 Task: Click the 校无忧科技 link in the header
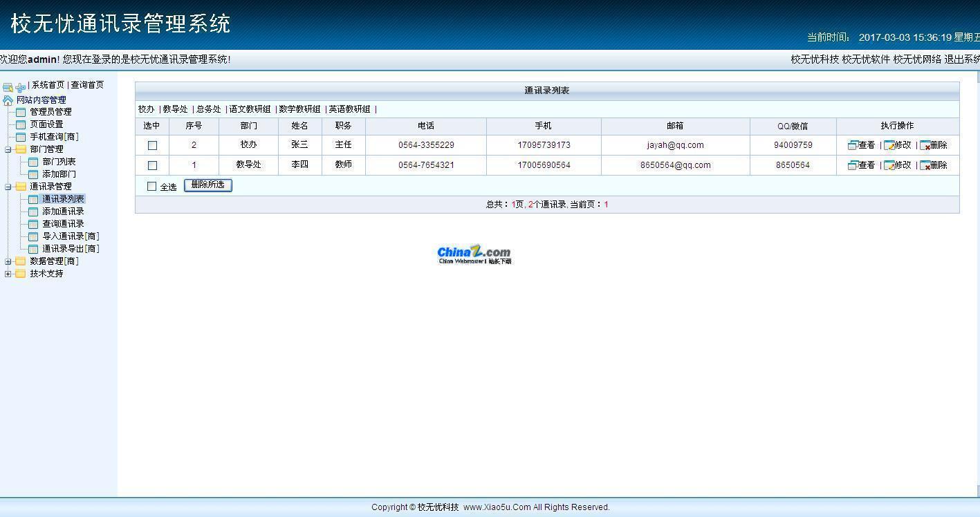pos(815,59)
